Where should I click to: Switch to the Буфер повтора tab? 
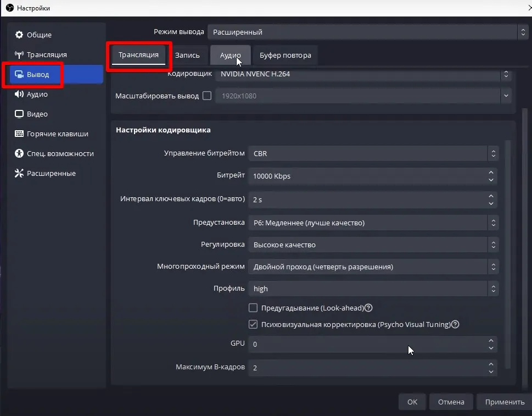tap(285, 55)
